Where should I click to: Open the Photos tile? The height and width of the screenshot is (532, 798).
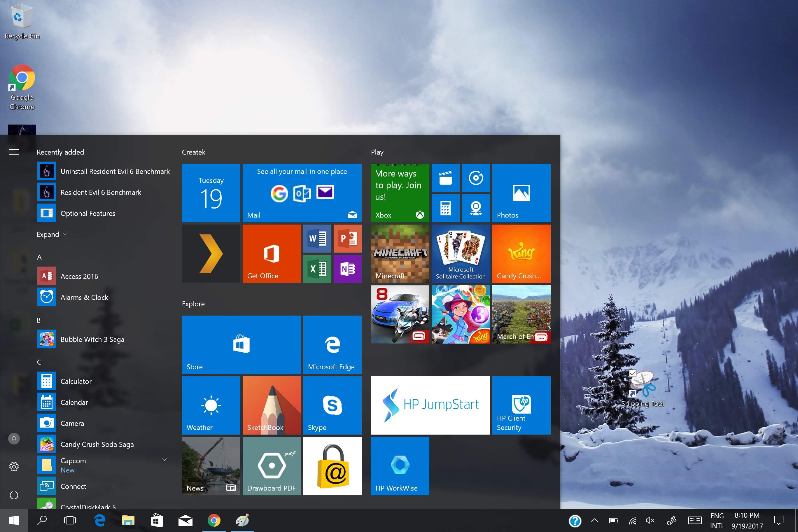pyautogui.click(x=521, y=193)
